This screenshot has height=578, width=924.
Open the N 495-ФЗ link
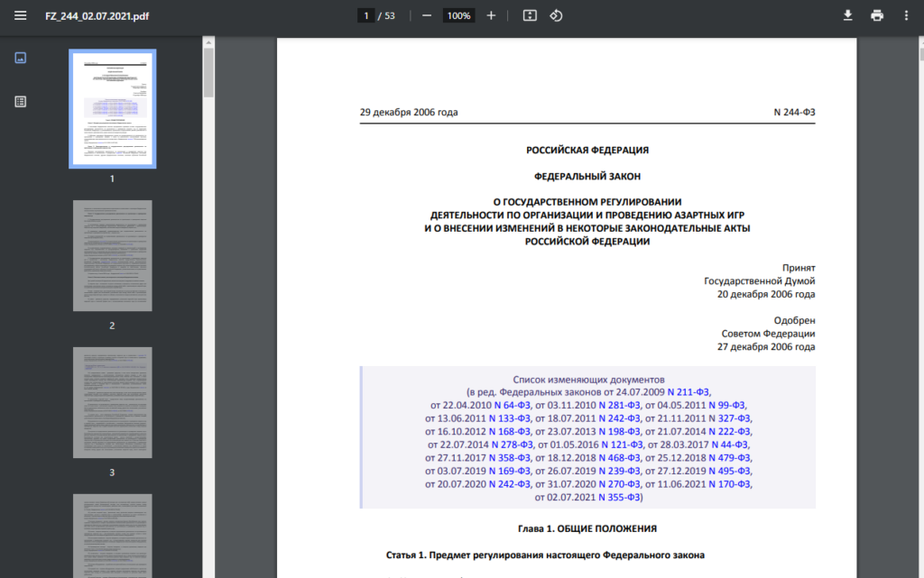(x=729, y=471)
